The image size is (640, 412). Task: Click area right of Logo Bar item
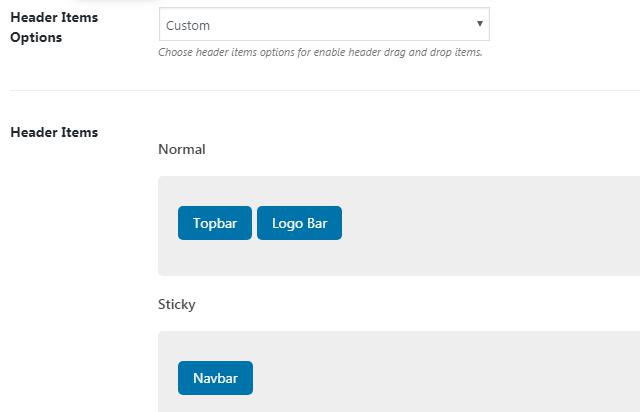[480, 223]
